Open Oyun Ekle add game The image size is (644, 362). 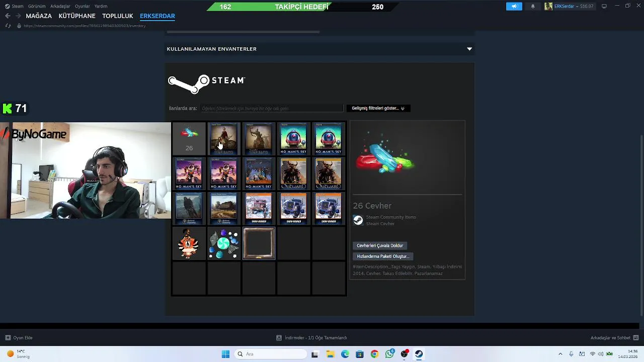coord(19,338)
